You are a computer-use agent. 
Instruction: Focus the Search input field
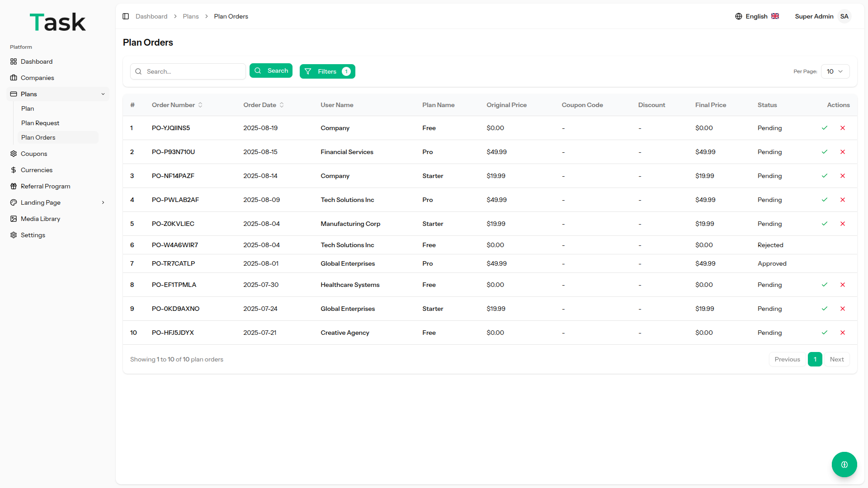tap(193, 71)
